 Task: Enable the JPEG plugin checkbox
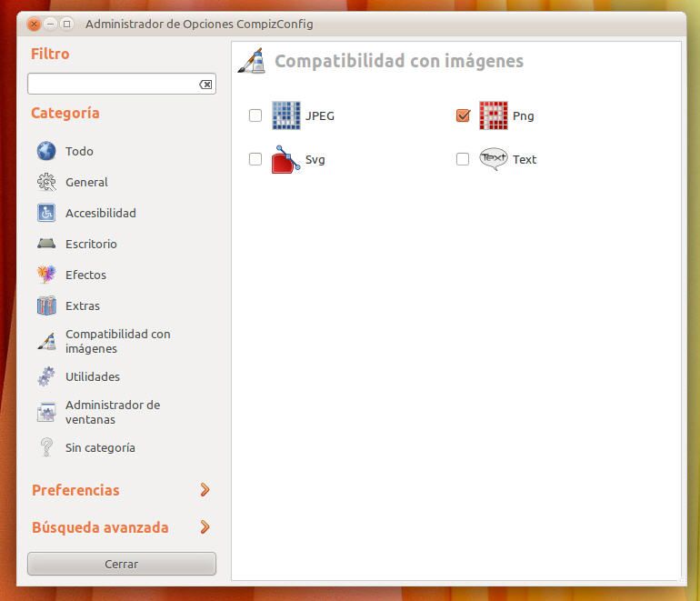(255, 115)
